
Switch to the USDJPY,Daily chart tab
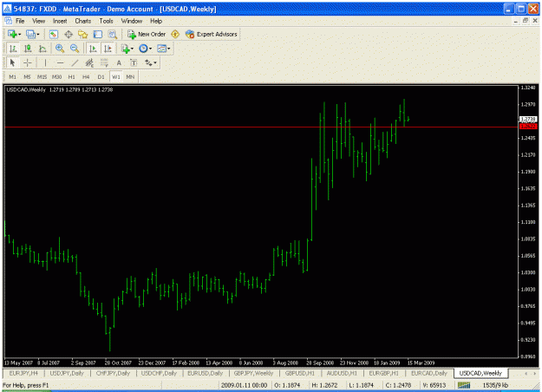point(67,373)
